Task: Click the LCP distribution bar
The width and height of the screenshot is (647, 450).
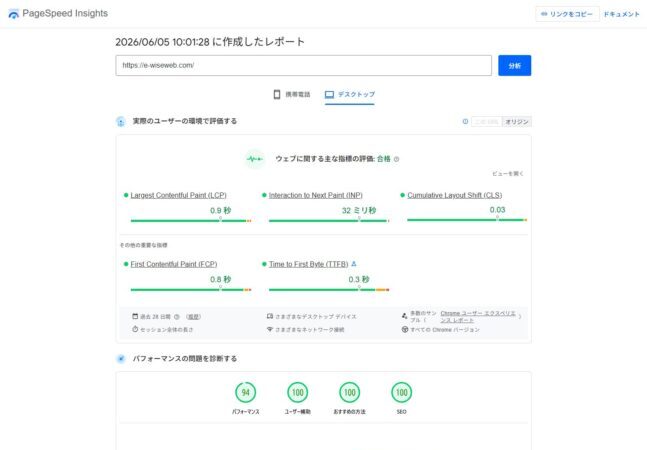Action: coord(191,221)
